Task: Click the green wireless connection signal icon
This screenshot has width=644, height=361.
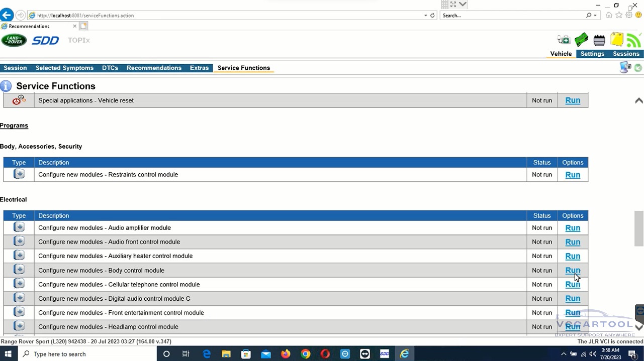Action: [x=633, y=40]
